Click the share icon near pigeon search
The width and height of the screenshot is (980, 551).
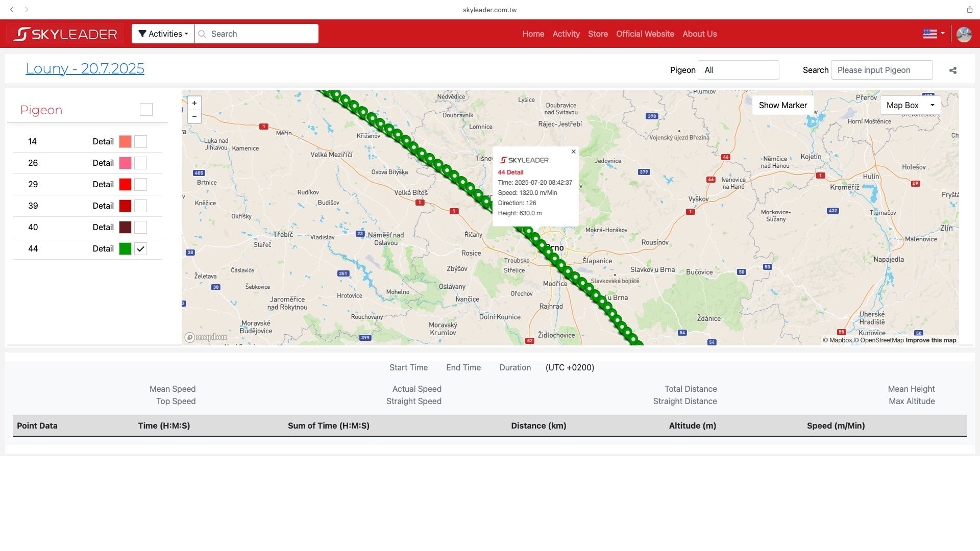coord(952,70)
